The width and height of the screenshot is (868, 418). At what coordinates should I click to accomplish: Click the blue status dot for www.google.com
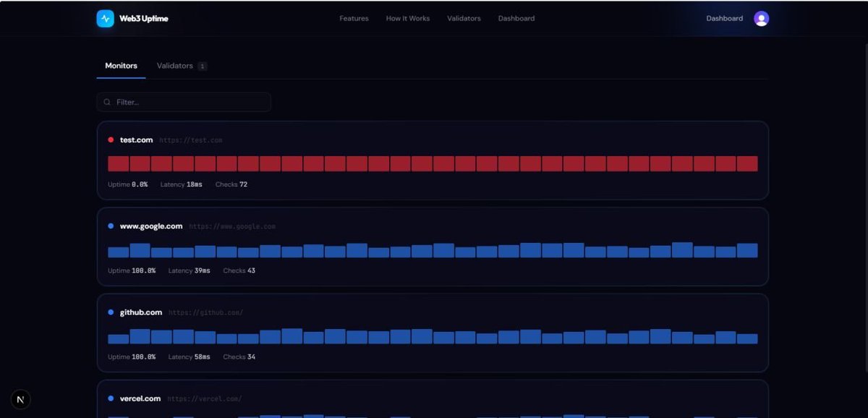(x=111, y=226)
